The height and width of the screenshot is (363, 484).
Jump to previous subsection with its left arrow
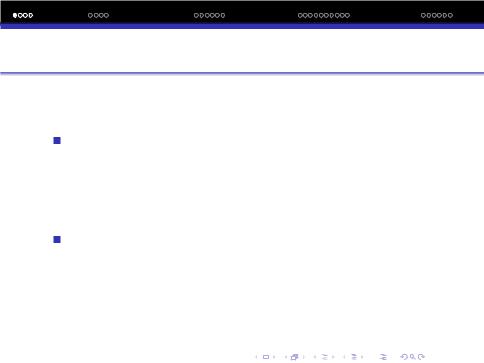pos(315,357)
